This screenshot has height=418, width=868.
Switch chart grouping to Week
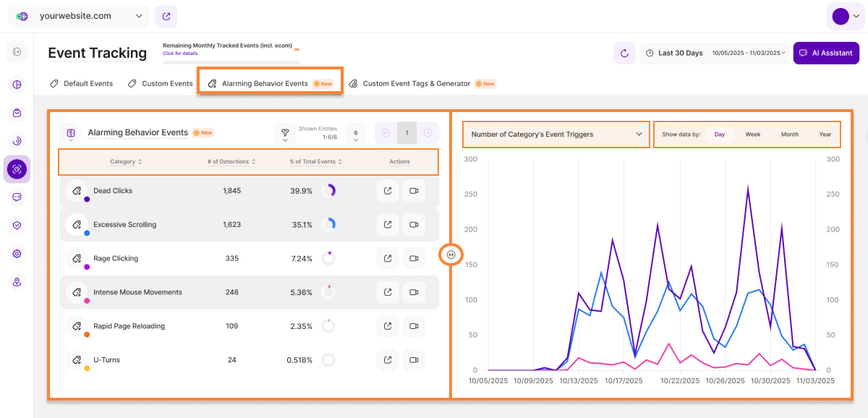pos(753,135)
